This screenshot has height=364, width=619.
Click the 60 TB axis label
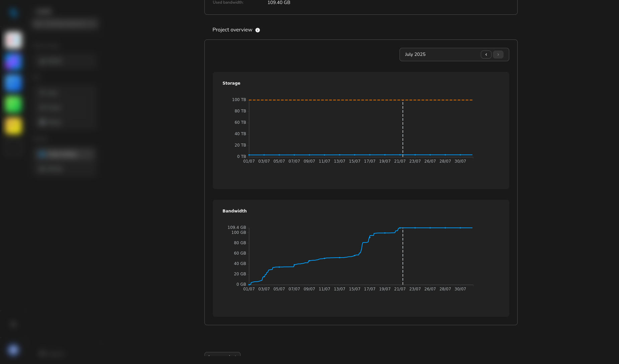pos(240,122)
